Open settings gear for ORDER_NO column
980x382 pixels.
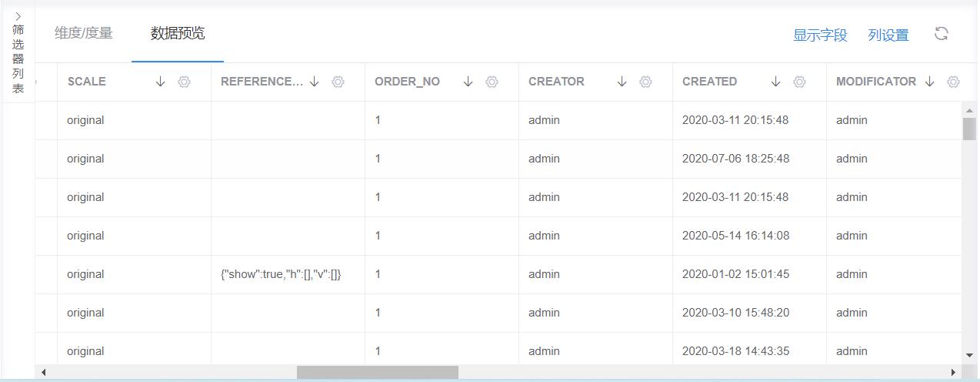(x=492, y=82)
